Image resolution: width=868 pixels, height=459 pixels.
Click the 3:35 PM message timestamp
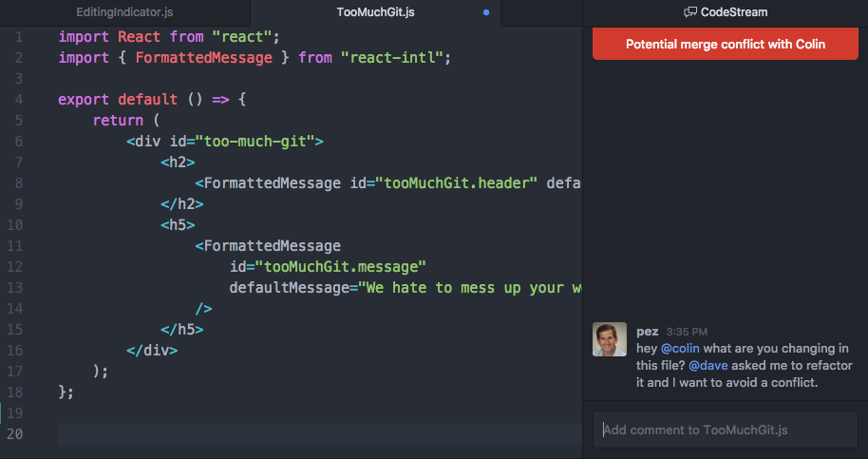tap(687, 333)
